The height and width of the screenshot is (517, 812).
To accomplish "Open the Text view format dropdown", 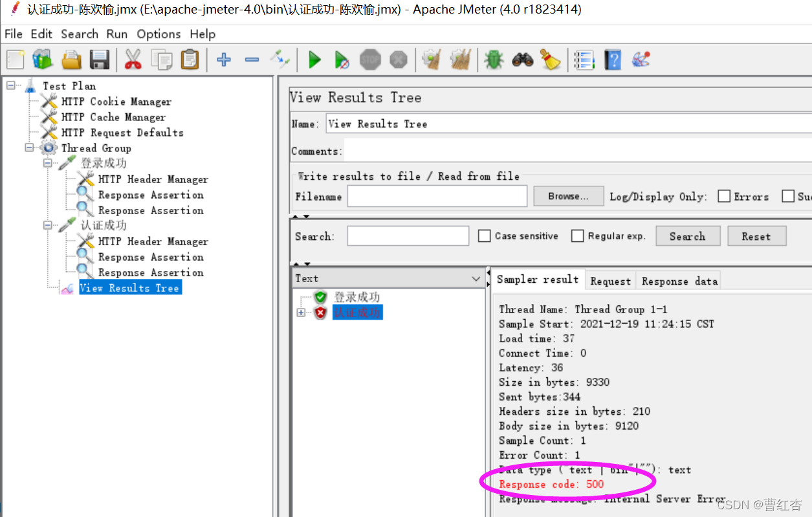I will [x=476, y=278].
